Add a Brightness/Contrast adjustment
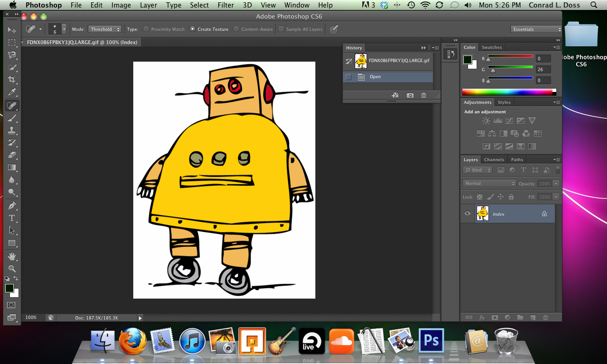The height and width of the screenshot is (364, 607). tap(486, 121)
